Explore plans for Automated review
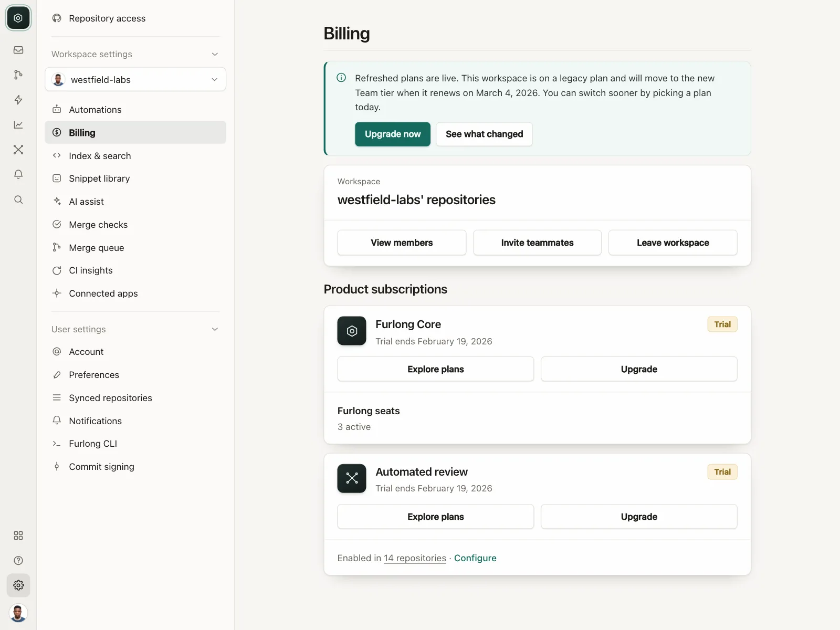 point(436,517)
